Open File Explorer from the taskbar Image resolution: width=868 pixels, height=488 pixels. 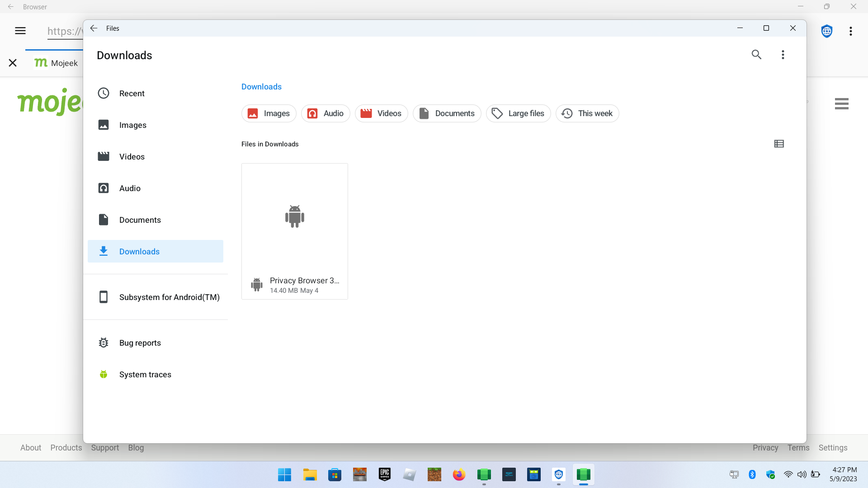pyautogui.click(x=310, y=474)
